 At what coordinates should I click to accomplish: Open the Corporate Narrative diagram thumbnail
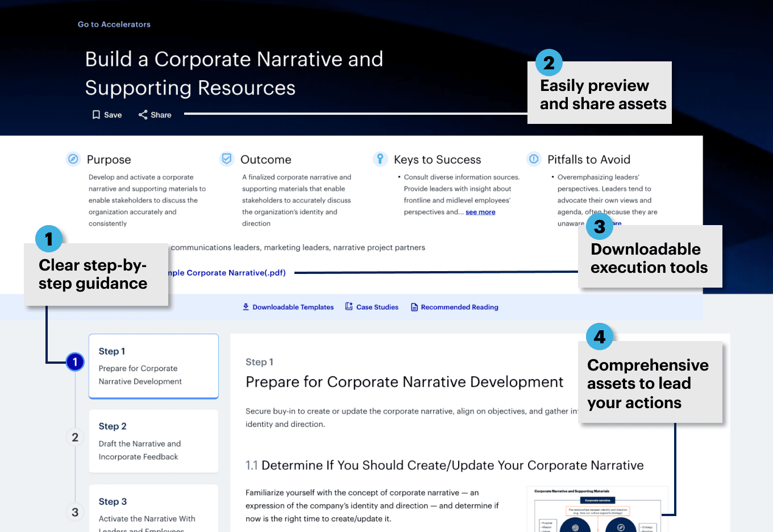click(x=597, y=510)
